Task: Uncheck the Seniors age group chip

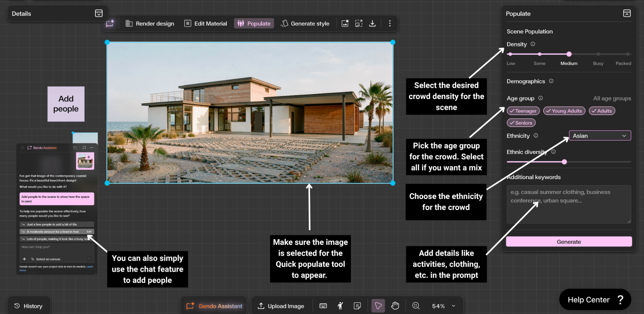Action: click(x=521, y=123)
